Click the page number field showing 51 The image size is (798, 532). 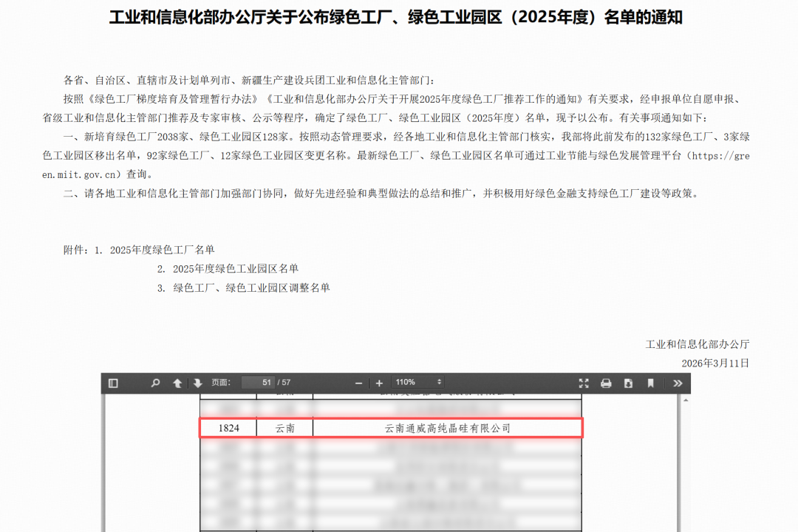point(258,382)
